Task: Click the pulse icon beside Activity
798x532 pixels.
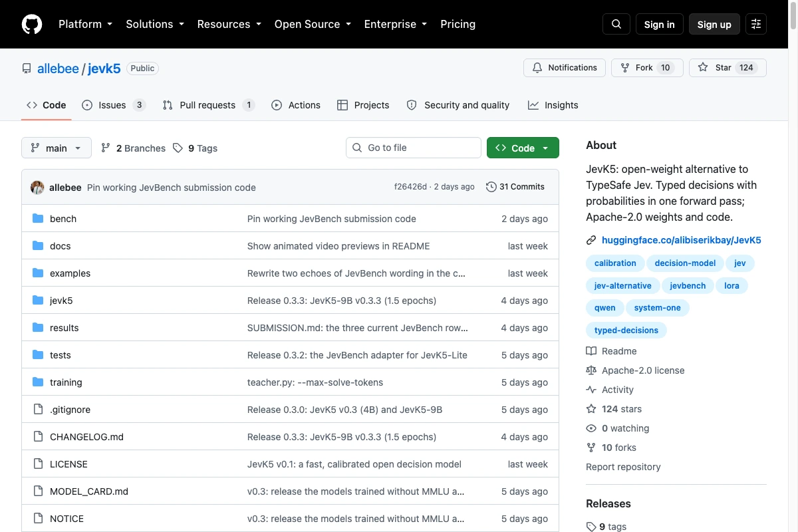Action: tap(591, 390)
